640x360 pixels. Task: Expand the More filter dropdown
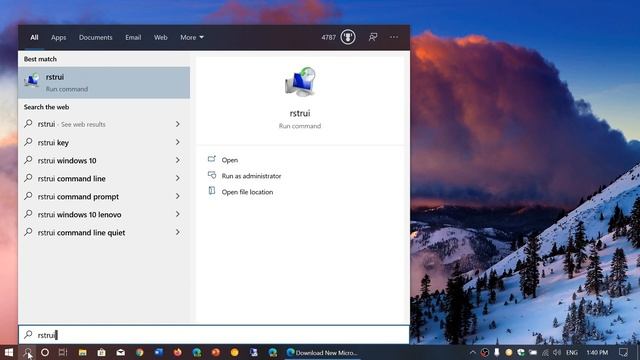[x=192, y=37]
